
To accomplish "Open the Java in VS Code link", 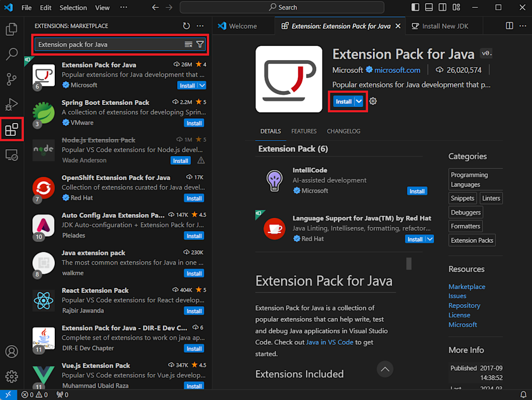I will point(329,342).
